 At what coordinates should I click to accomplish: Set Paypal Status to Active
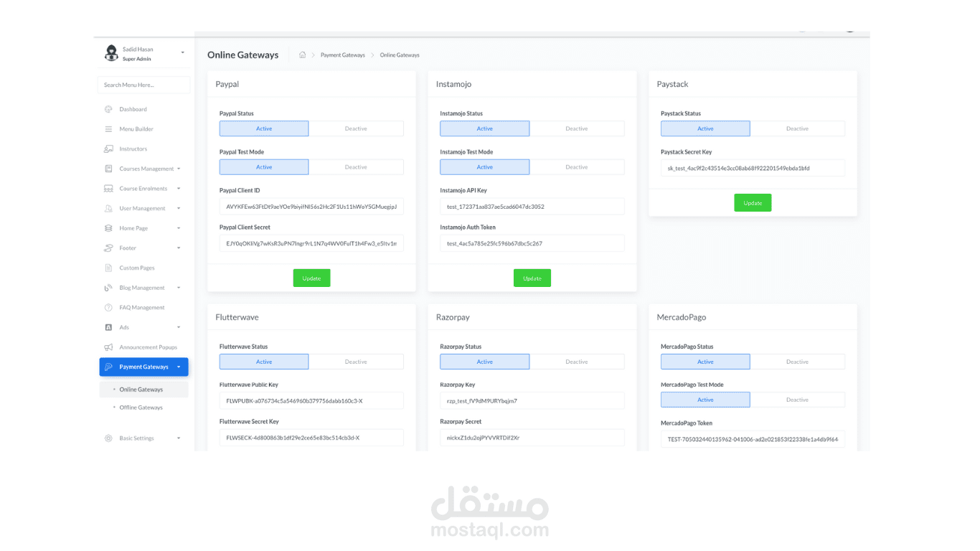point(264,128)
